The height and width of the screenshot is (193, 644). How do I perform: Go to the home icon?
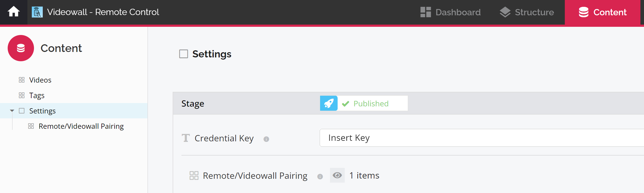point(13,12)
